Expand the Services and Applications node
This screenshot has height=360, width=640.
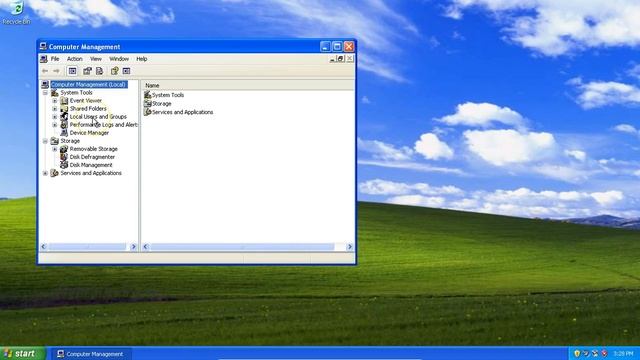[45, 173]
